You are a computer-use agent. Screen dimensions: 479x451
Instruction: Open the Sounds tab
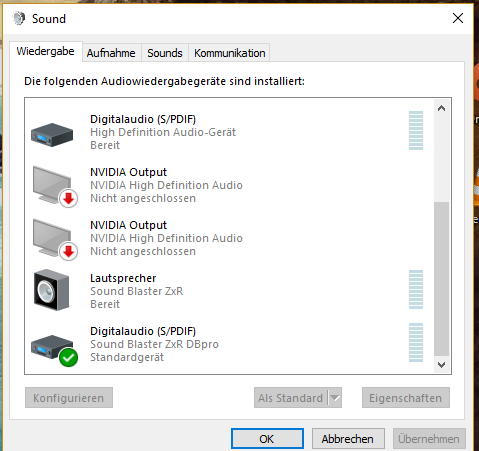tap(165, 53)
